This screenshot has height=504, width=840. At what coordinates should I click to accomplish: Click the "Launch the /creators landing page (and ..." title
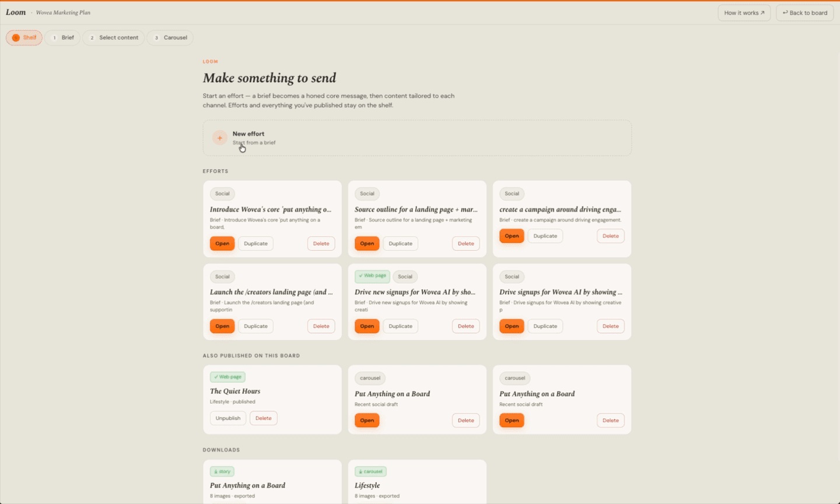pyautogui.click(x=271, y=292)
